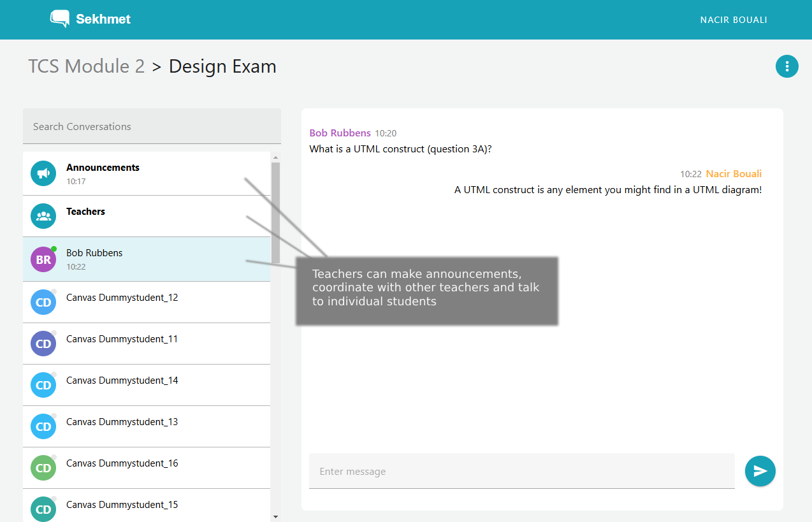This screenshot has width=812, height=522.
Task: Click the 10:20 message timestamp
Action: [x=386, y=134]
